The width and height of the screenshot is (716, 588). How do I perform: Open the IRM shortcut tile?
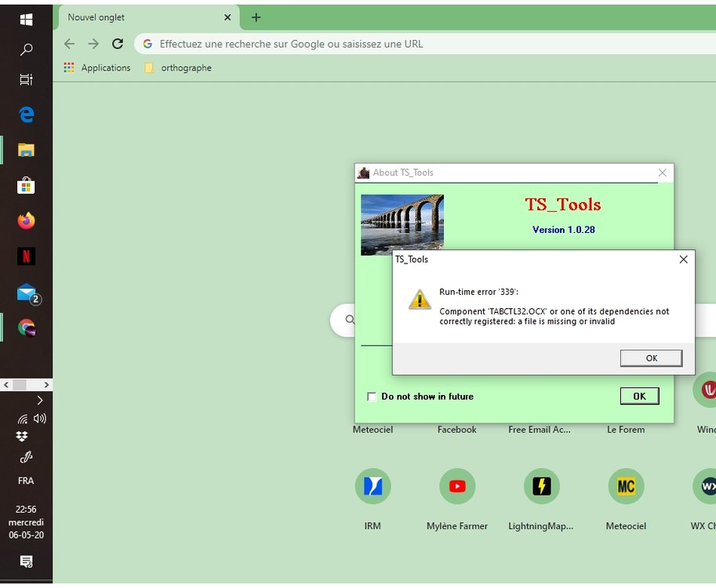[x=373, y=486]
